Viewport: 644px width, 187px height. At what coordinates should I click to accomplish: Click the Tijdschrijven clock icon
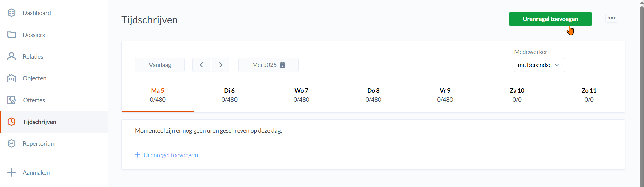(12, 122)
